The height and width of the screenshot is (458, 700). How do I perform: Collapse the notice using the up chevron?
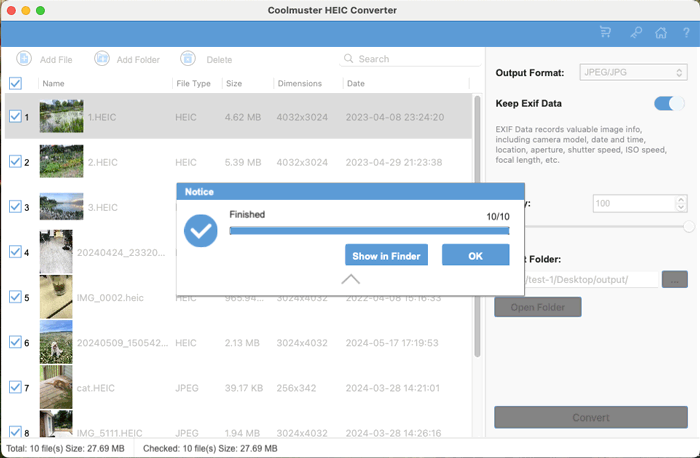click(x=350, y=280)
